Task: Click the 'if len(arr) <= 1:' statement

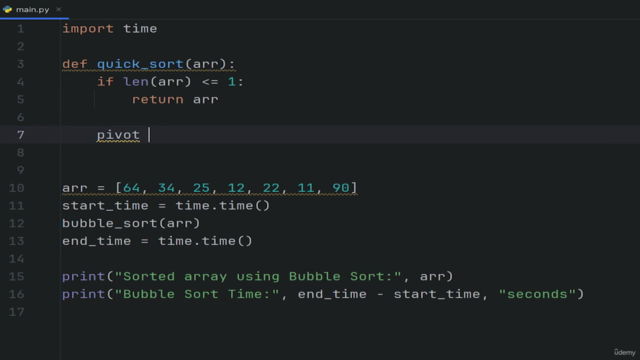Action: [x=170, y=82]
